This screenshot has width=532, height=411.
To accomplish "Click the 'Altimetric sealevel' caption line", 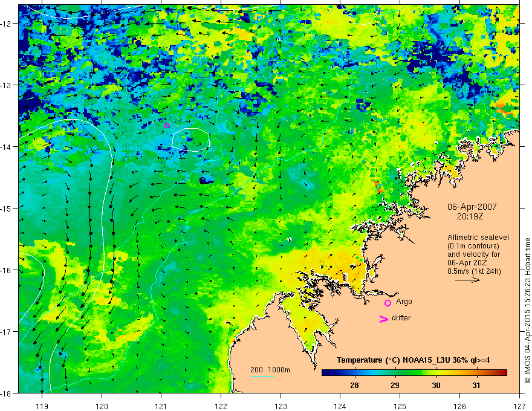I will pyautogui.click(x=478, y=238).
